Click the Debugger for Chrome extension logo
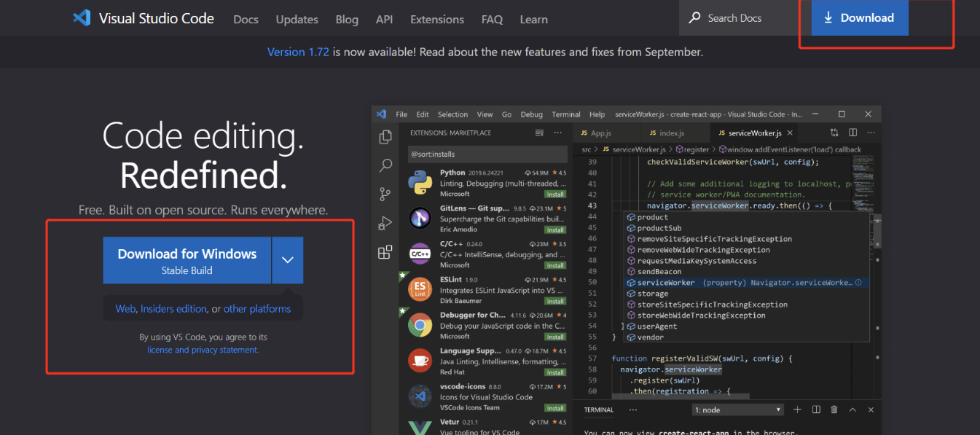The width and height of the screenshot is (980, 435). pos(420,325)
